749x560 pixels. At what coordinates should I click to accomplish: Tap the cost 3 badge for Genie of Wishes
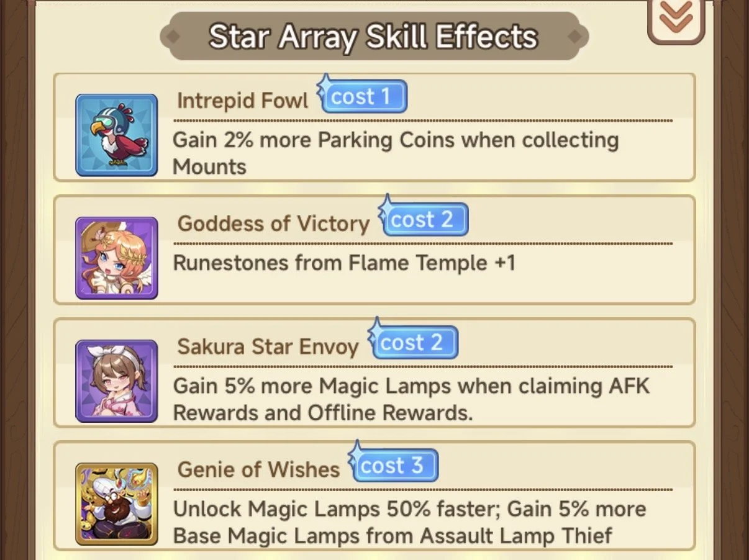393,465
